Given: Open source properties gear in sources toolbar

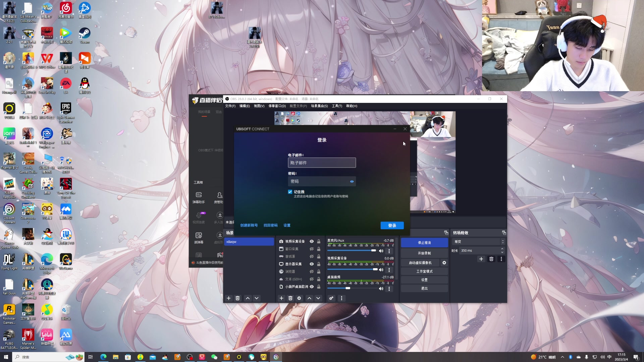Looking at the screenshot, I should (299, 298).
